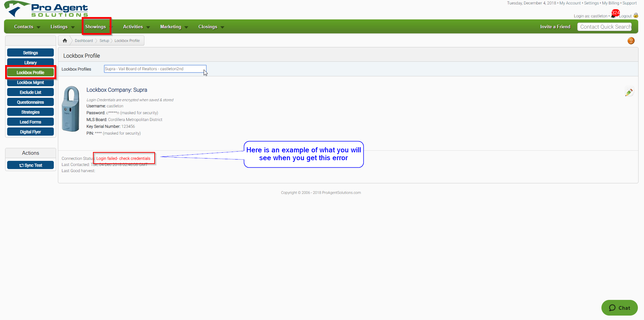This screenshot has width=644, height=320.
Task: Open Digital Flyer in the sidebar
Action: 30,132
